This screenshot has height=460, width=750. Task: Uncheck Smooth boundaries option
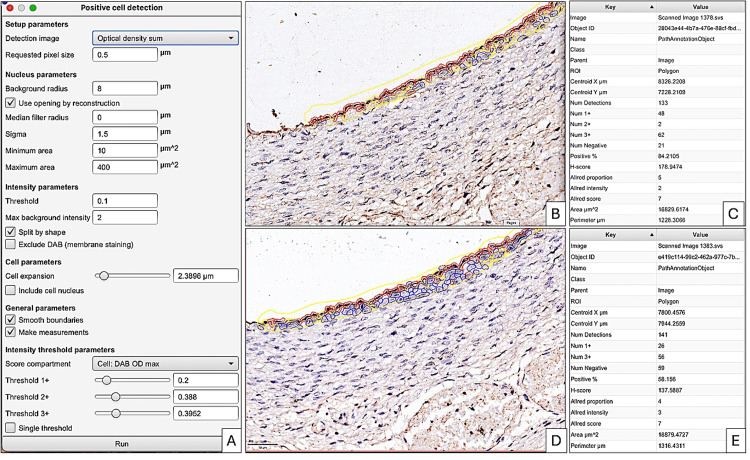click(11, 319)
